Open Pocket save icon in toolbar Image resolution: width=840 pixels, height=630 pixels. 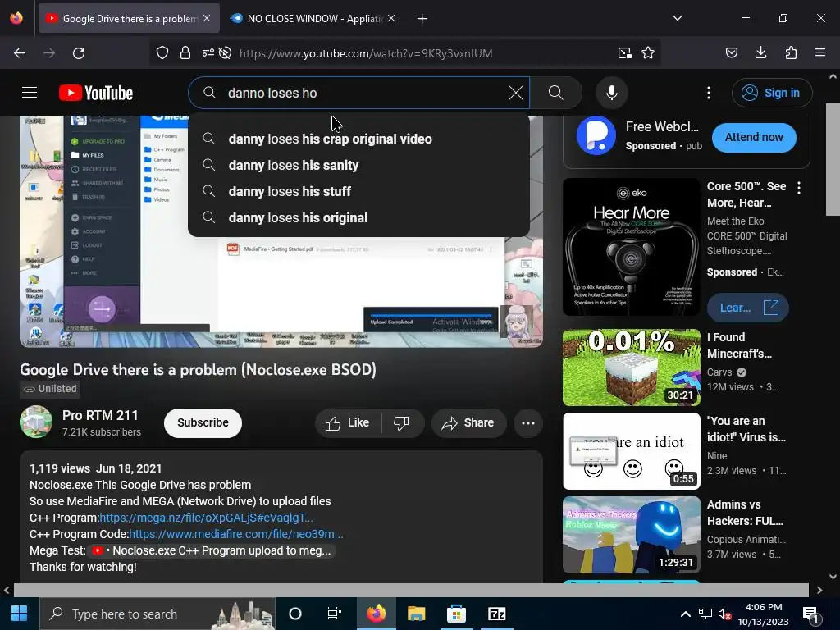(731, 52)
